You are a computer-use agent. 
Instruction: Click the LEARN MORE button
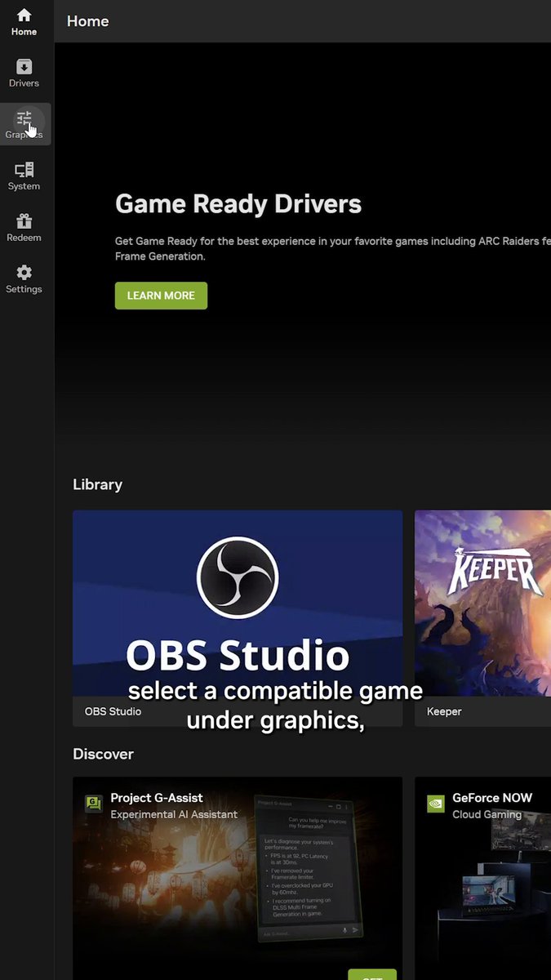click(161, 296)
